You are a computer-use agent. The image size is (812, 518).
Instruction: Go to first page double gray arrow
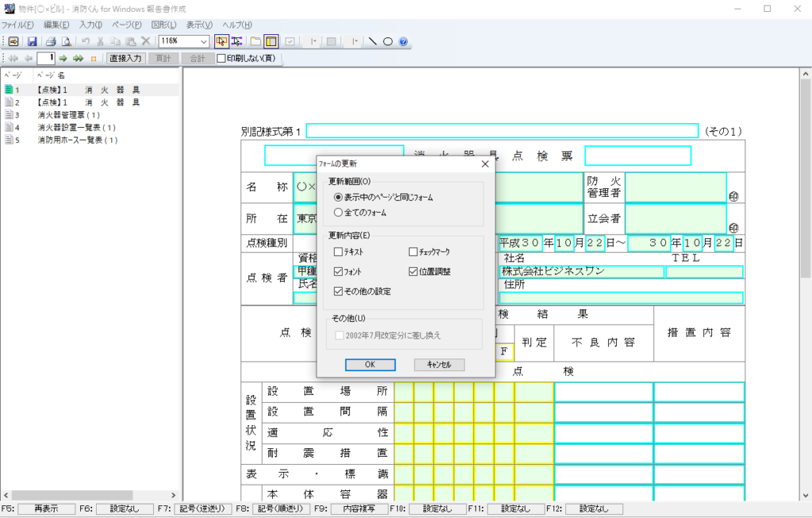pos(13,59)
